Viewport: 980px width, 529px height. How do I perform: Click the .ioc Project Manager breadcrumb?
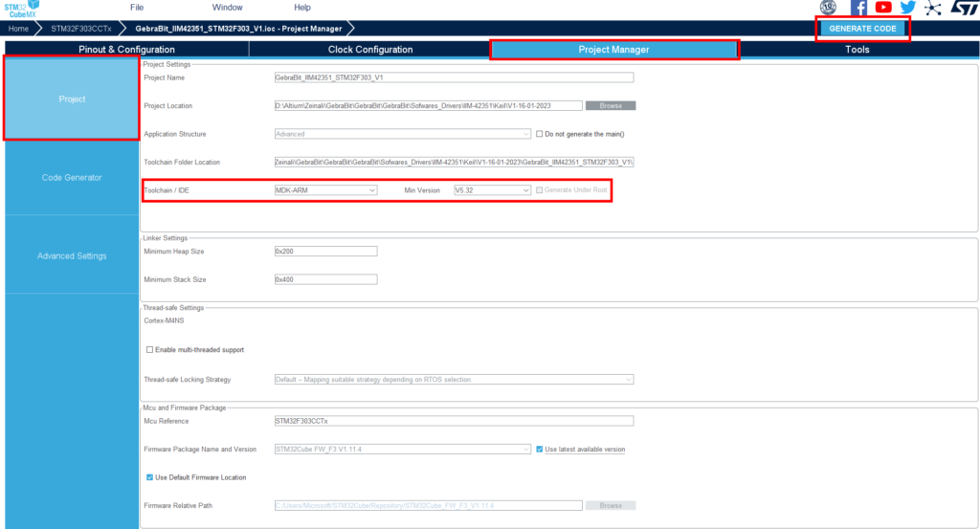(x=238, y=29)
